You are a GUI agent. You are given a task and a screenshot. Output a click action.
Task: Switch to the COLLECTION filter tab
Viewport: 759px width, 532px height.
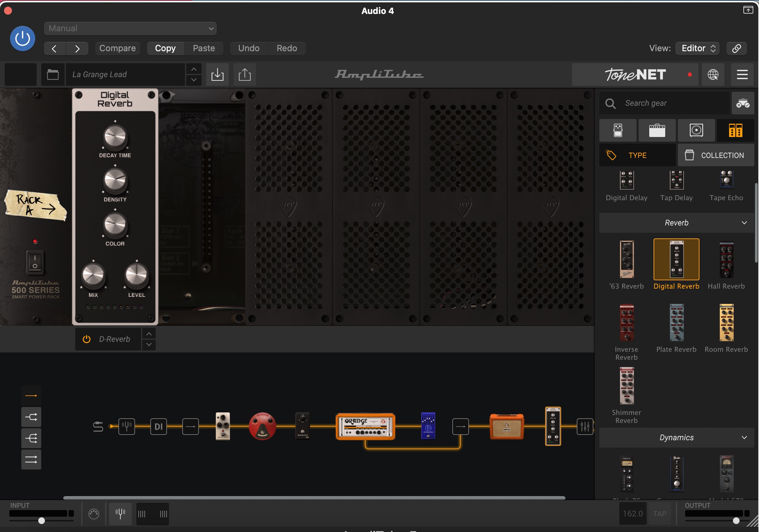[x=716, y=155]
